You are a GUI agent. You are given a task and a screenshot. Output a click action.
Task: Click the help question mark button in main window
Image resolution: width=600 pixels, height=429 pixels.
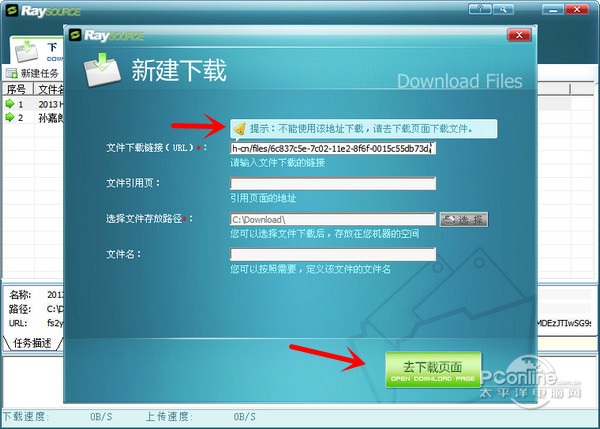(x=480, y=9)
